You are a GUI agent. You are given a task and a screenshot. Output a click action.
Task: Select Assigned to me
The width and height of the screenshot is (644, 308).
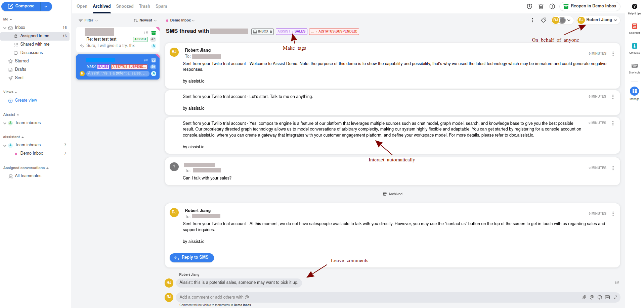coord(35,36)
